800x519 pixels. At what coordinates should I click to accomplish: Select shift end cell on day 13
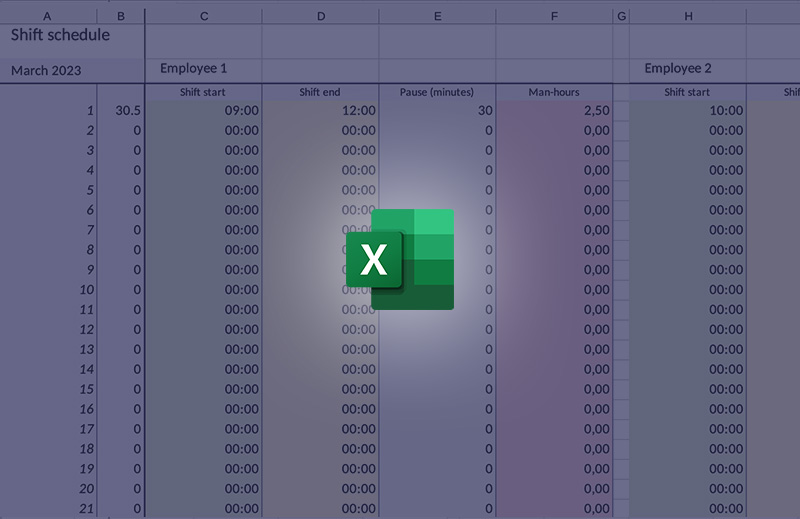pos(320,349)
